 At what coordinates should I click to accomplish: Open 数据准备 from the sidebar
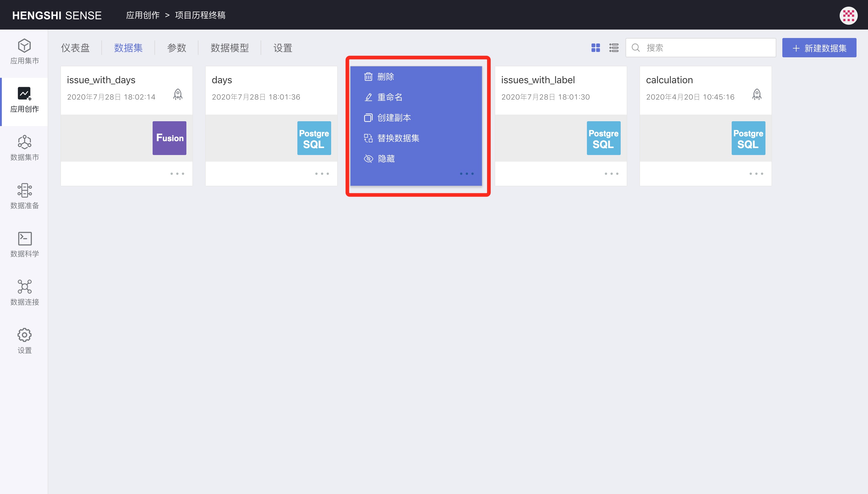click(x=24, y=196)
